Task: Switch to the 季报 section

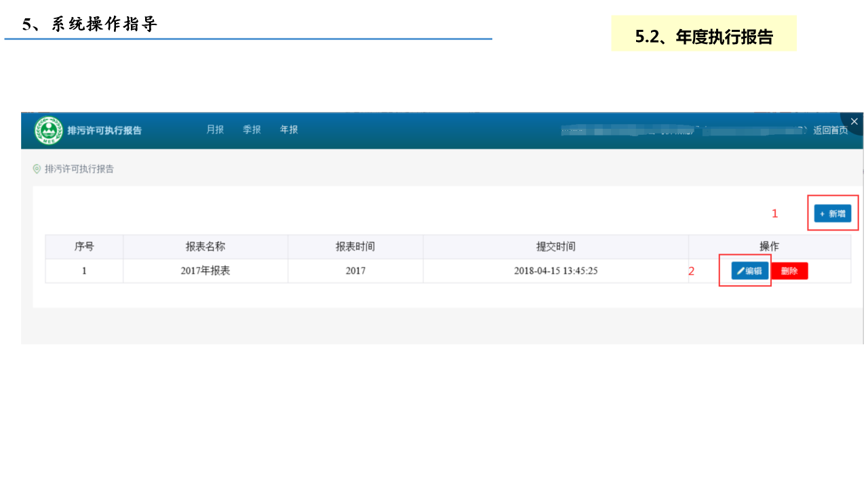Action: 252,129
